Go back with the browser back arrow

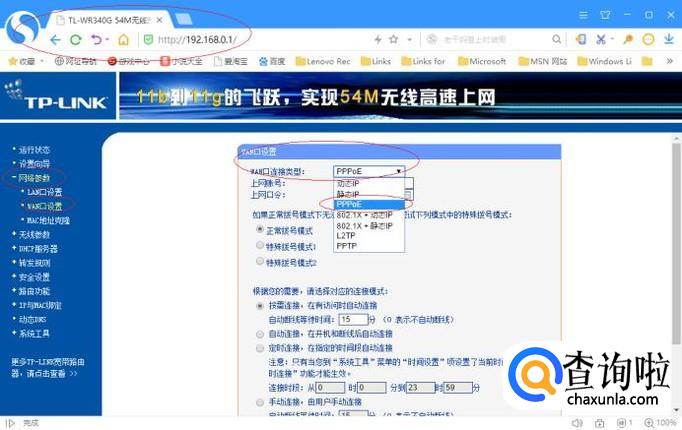point(55,40)
